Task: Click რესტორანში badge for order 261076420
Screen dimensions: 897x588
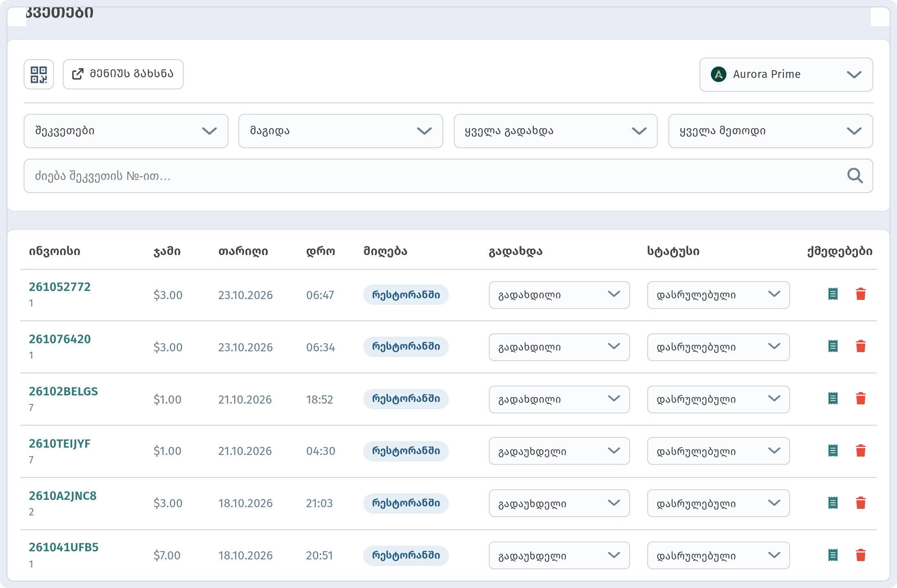Action: pyautogui.click(x=406, y=347)
